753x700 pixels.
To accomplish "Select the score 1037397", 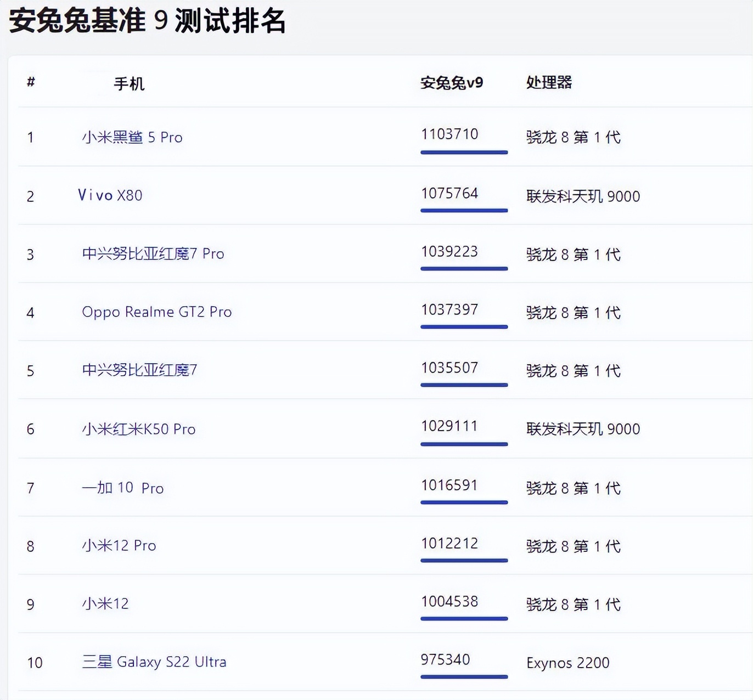I will click(449, 309).
